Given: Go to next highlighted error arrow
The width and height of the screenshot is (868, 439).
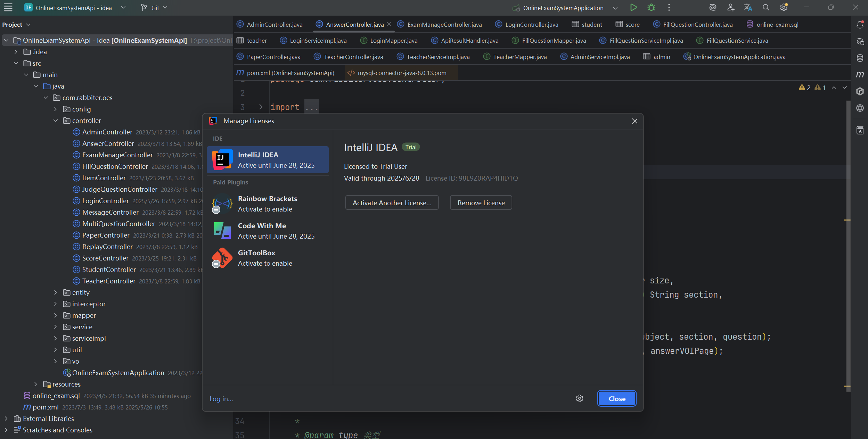Looking at the screenshot, I should [x=845, y=88].
